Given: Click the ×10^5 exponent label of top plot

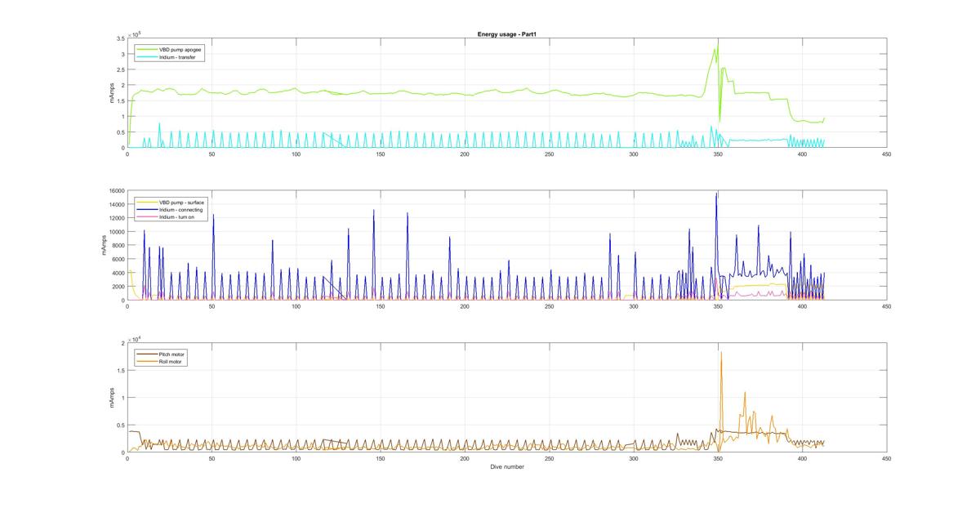Looking at the screenshot, I should pos(134,33).
